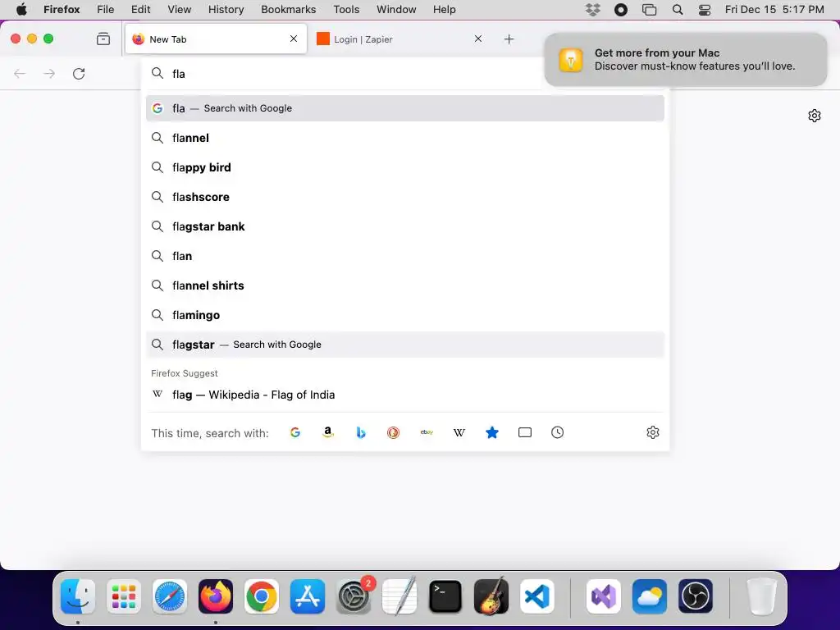Viewport: 840px width, 630px height.
Task: Open the Apple menu
Action: [x=21, y=10]
